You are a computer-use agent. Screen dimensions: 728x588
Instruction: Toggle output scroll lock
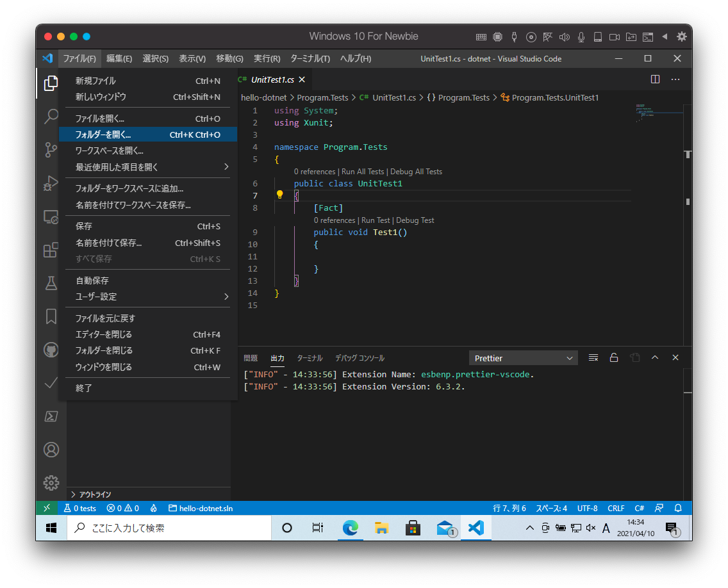[x=614, y=358]
